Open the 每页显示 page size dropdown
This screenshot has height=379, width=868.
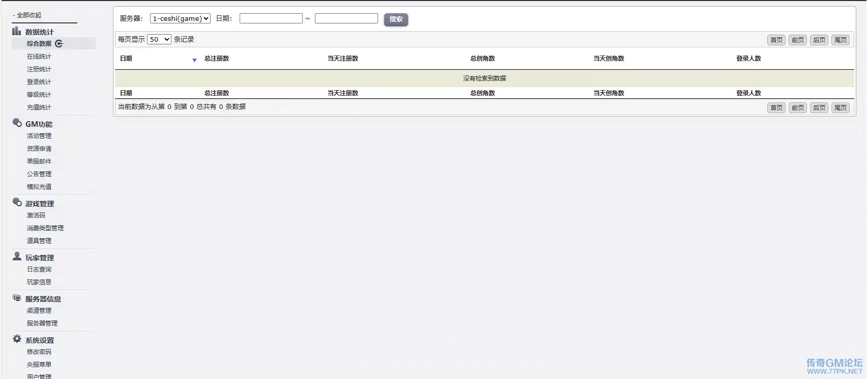pos(159,40)
